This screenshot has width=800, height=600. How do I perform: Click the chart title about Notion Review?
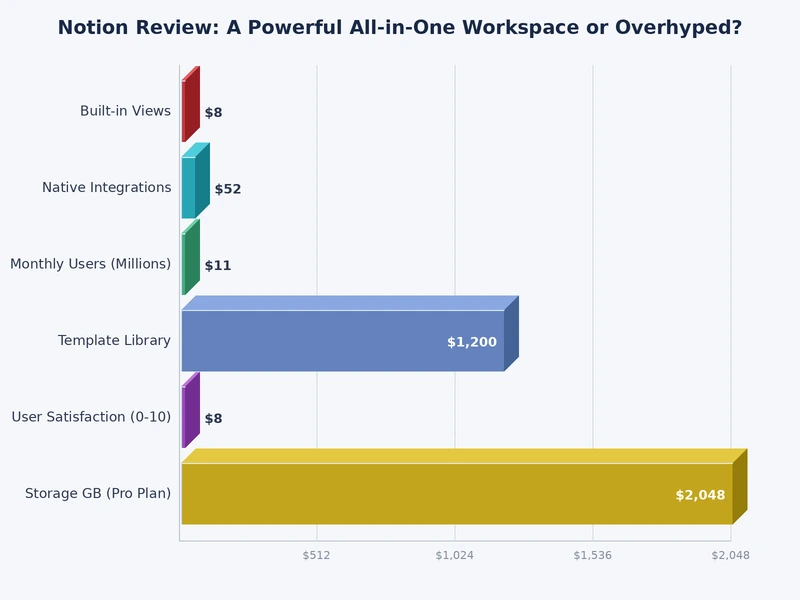(x=399, y=28)
